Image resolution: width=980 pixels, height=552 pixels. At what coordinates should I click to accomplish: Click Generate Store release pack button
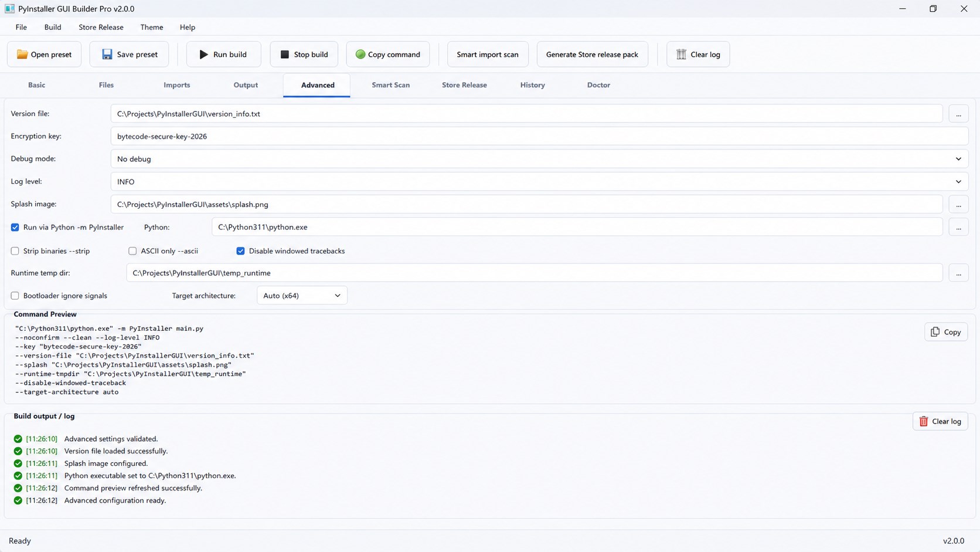pos(592,55)
